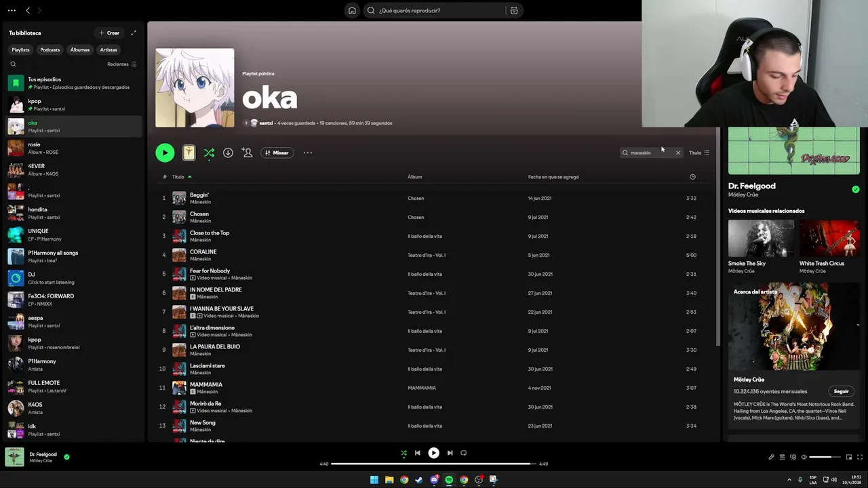Go to full screen mode

point(860,457)
